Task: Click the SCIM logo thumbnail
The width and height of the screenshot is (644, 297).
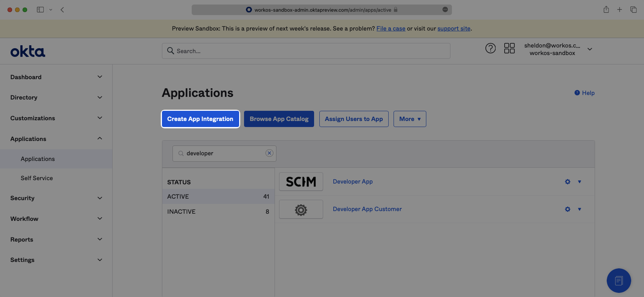Action: point(301,182)
